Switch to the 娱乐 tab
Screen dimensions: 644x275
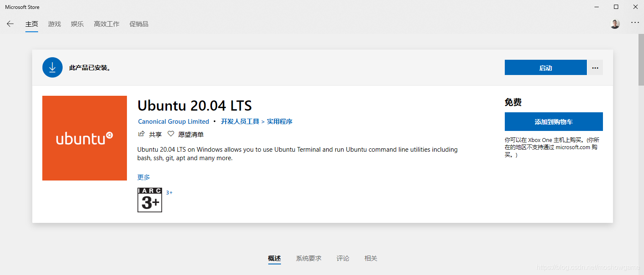coord(77,24)
